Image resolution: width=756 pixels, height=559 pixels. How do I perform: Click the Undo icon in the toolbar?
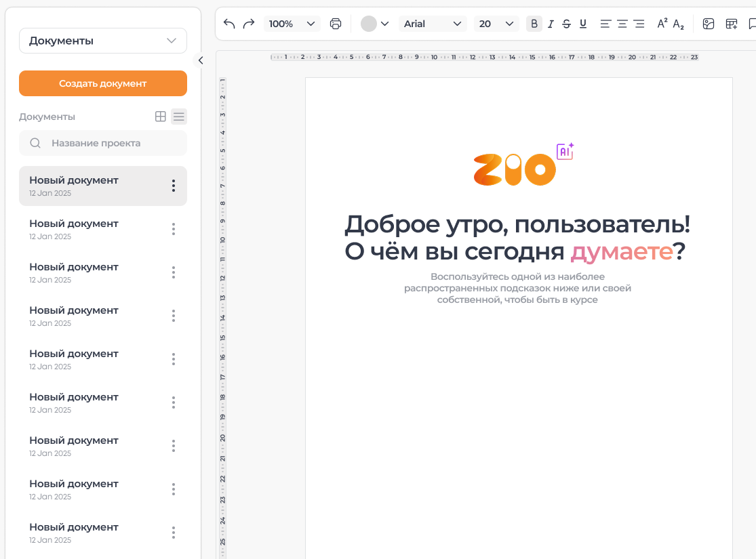[228, 23]
